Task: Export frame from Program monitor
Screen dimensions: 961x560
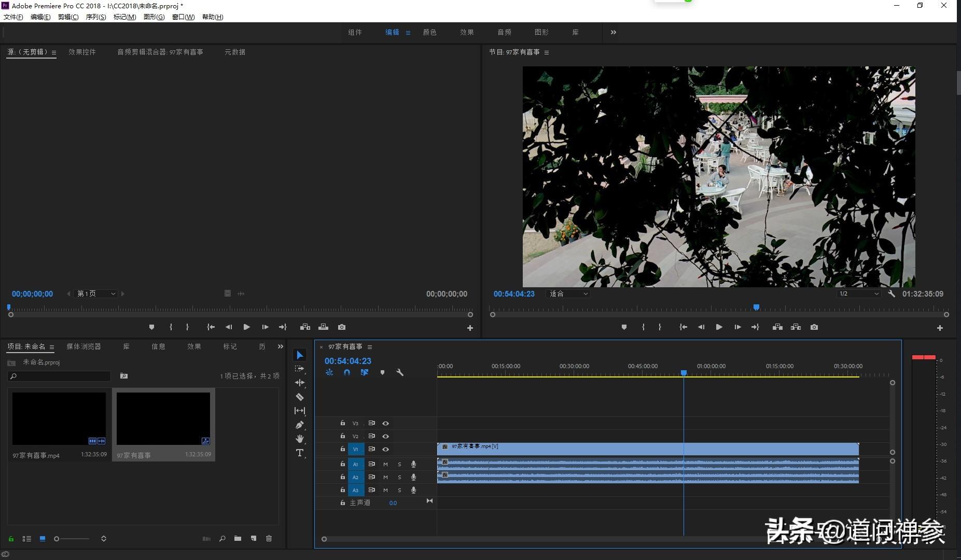Action: [814, 327]
